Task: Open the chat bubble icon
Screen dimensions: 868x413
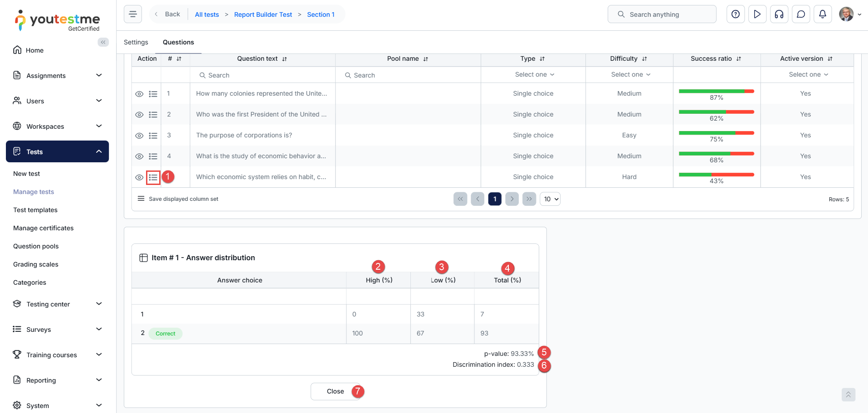Action: click(x=801, y=14)
